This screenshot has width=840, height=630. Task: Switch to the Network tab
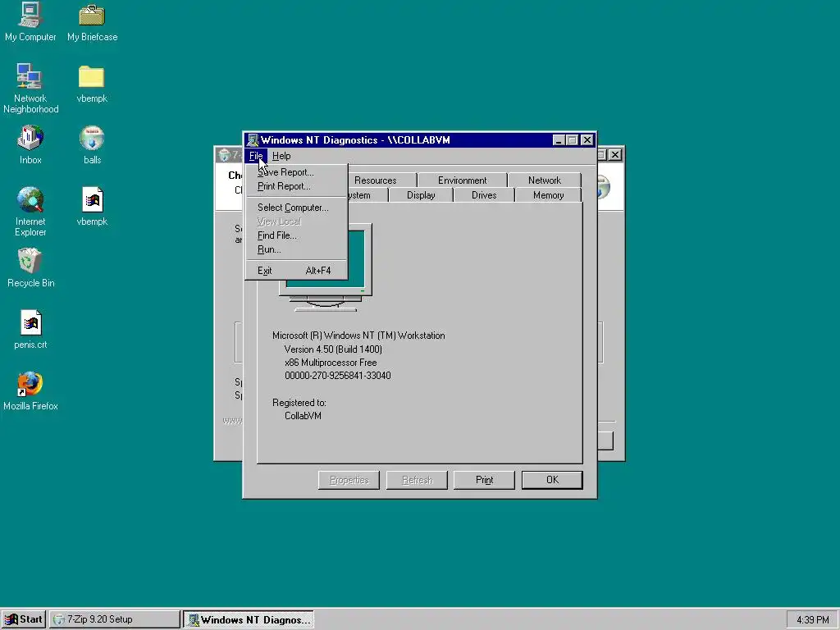coord(545,180)
